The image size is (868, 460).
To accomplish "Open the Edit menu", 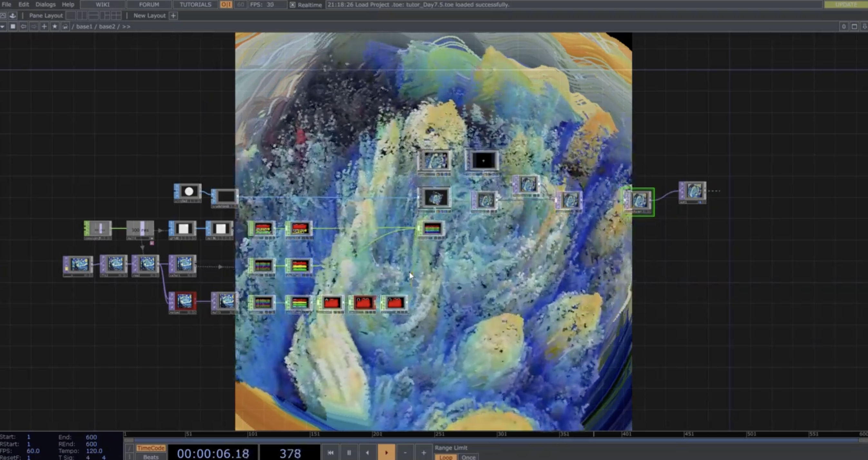I will pyautogui.click(x=24, y=5).
